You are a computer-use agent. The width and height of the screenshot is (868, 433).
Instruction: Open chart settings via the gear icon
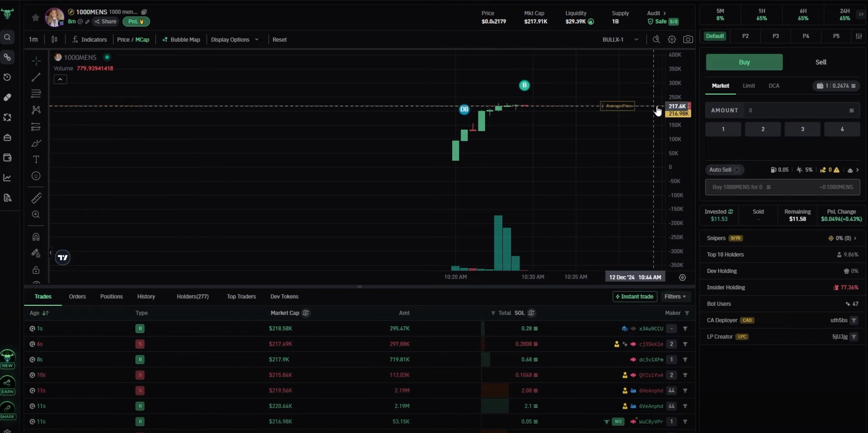click(x=672, y=39)
